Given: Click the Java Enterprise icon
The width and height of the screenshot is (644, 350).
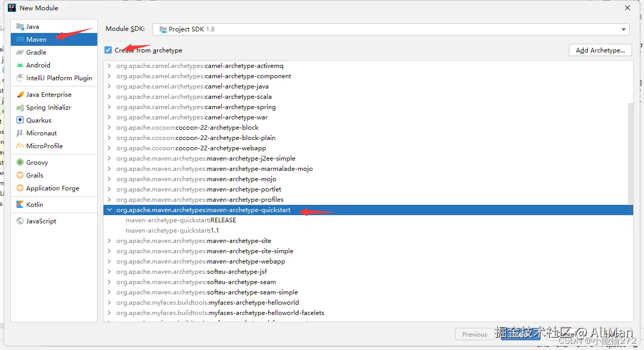Looking at the screenshot, I should pyautogui.click(x=20, y=95).
